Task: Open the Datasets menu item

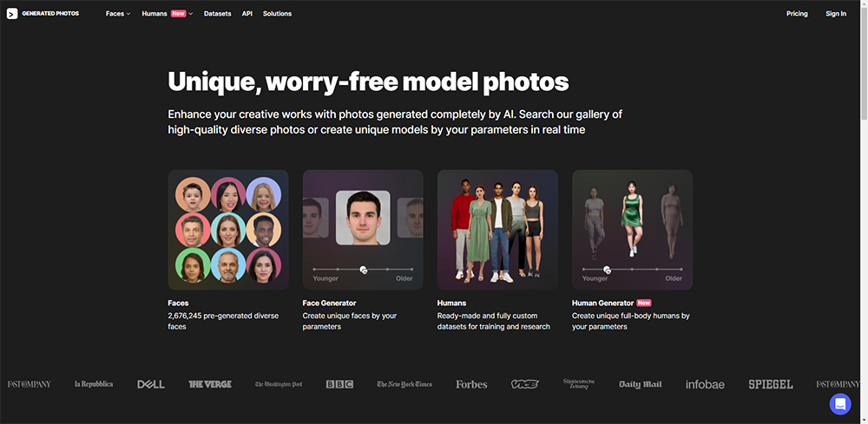Action: 217,14
